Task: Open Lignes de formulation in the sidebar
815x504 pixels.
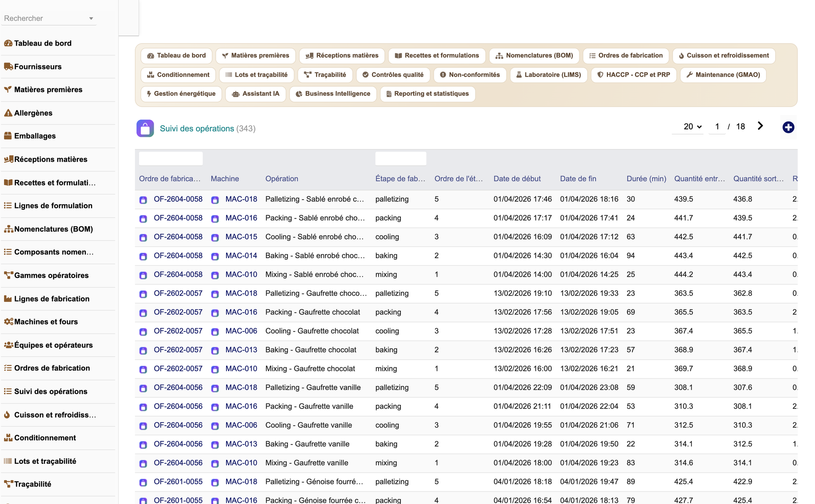Action: point(53,206)
